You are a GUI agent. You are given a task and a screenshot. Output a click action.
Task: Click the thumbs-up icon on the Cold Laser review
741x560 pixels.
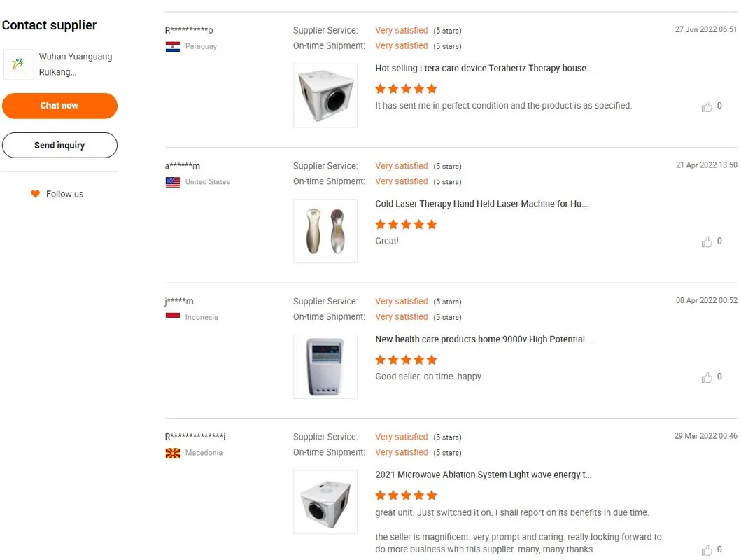[708, 241]
